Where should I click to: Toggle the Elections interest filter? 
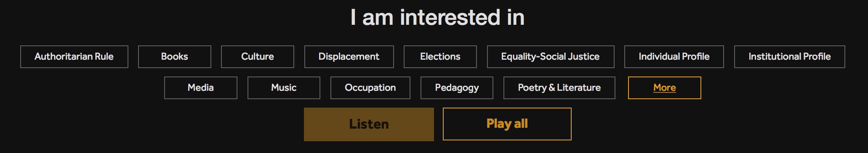(440, 57)
